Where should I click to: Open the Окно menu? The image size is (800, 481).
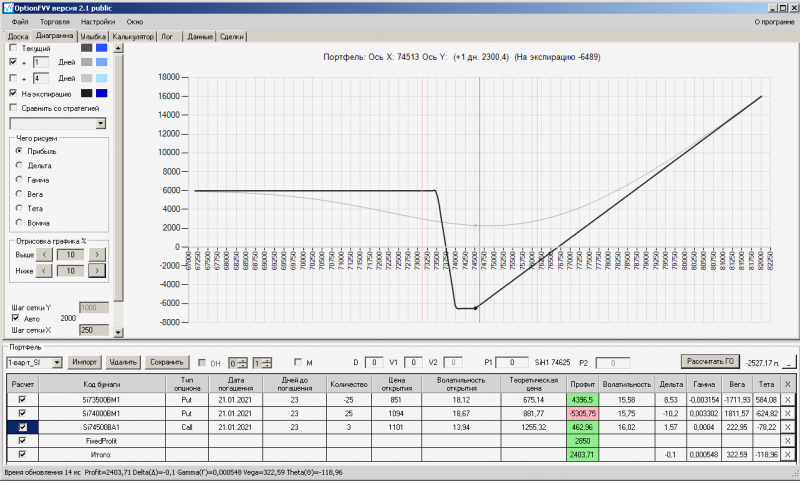tap(135, 22)
